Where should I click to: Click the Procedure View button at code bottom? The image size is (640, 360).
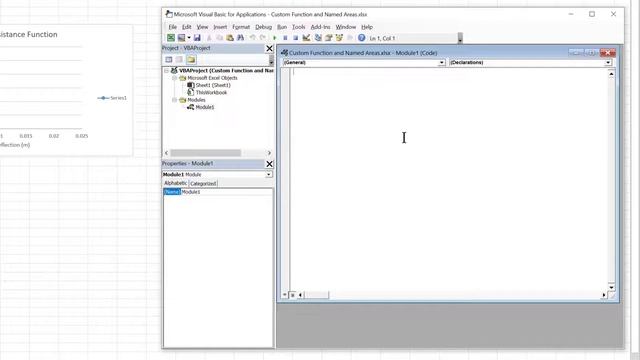(x=284, y=295)
